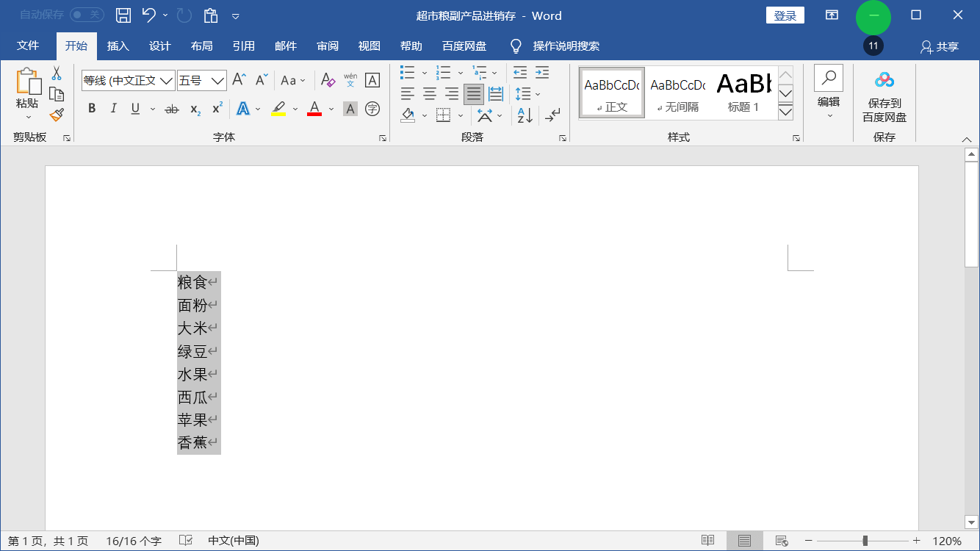Click 操作说明搜索 tell me box
Screen dimensions: 980x551
[x=566, y=46]
